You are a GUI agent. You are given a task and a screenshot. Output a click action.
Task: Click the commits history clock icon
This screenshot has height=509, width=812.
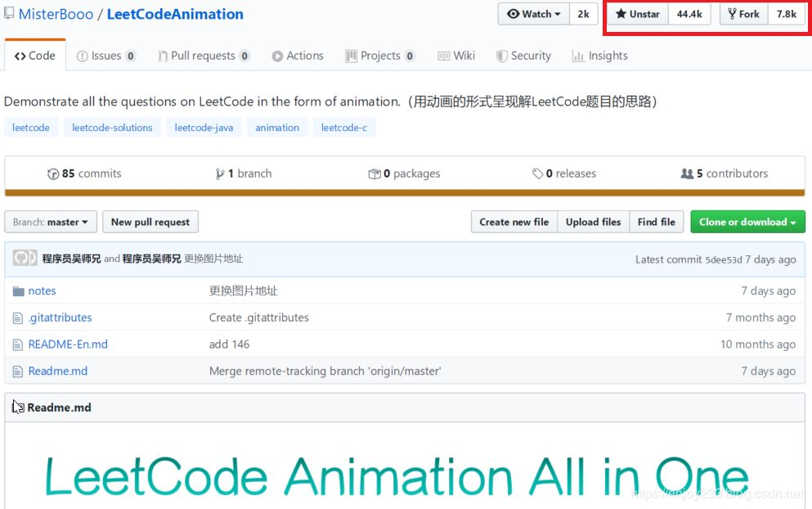(x=53, y=174)
